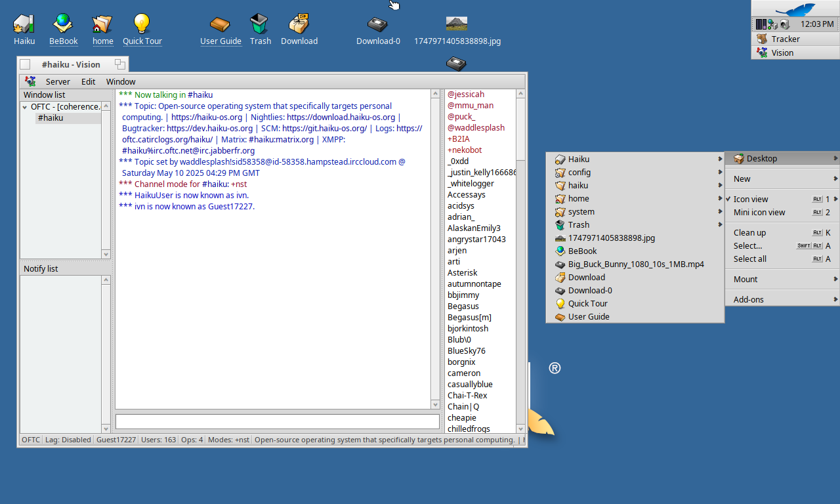Click the config folder icon in menu
Image resolution: width=840 pixels, height=504 pixels.
point(560,172)
